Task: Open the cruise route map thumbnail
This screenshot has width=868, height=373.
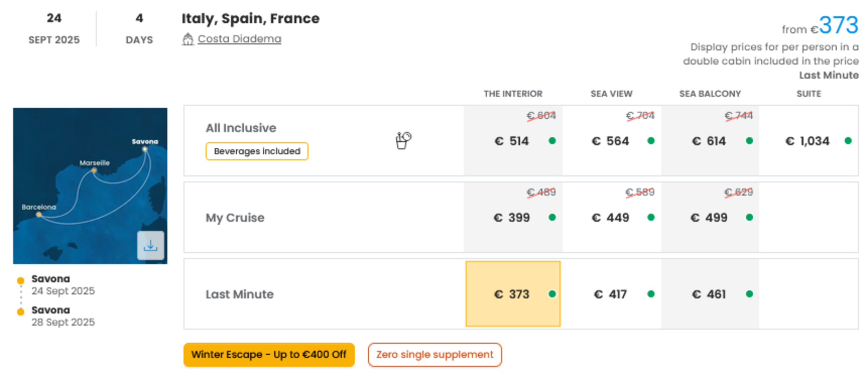Action: click(x=90, y=186)
